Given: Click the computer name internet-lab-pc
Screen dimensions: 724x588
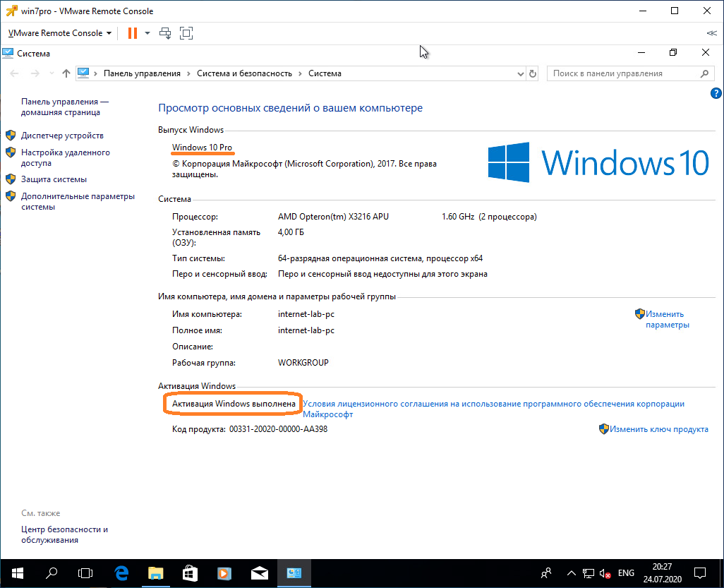Looking at the screenshot, I should click(x=306, y=314).
